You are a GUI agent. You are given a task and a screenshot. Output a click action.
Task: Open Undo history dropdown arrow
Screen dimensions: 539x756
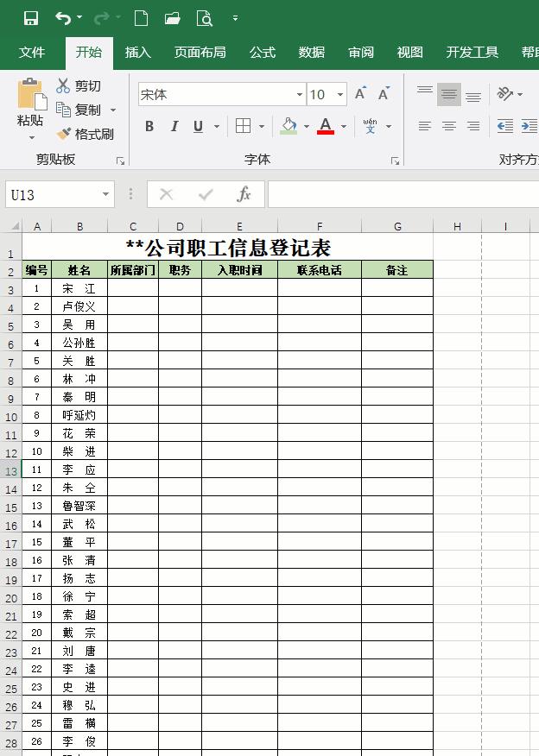(79, 18)
